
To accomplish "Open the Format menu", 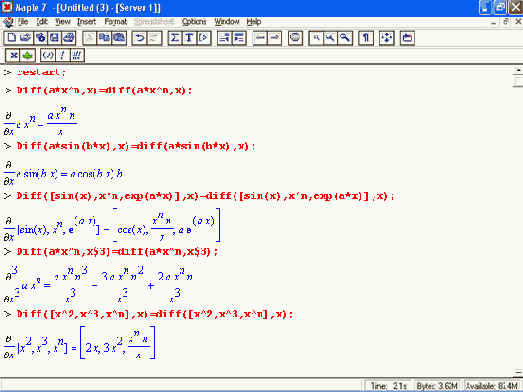I will click(115, 22).
